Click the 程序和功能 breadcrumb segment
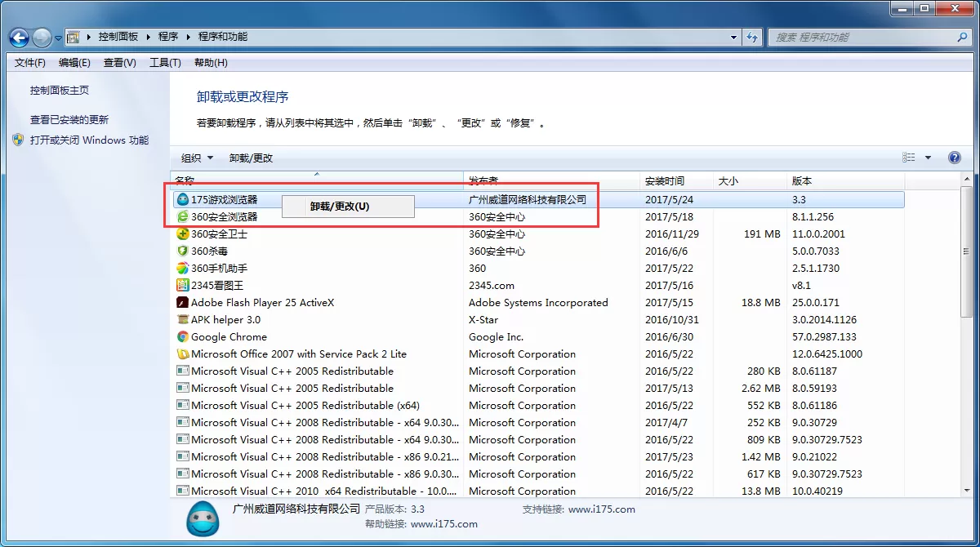 pos(222,37)
